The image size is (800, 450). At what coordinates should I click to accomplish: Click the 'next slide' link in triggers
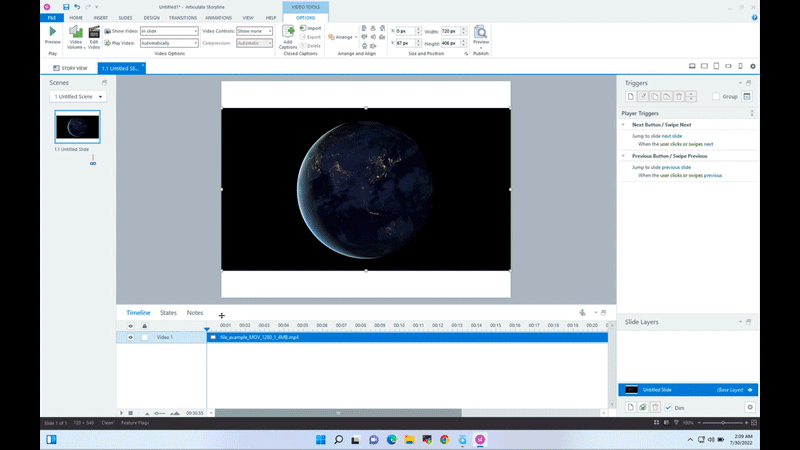671,135
